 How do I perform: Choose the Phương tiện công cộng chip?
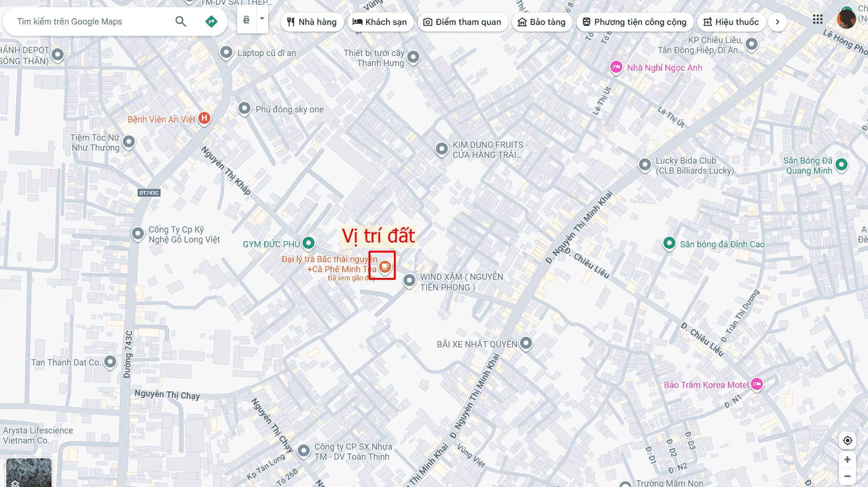point(635,22)
